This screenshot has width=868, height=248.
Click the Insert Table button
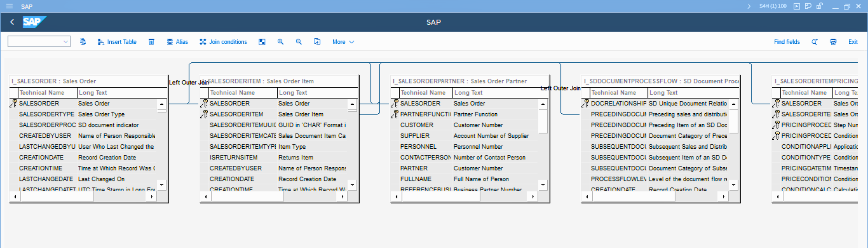[117, 42]
